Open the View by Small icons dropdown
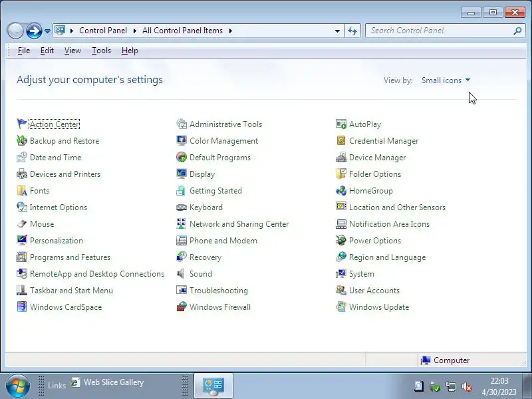532x399 pixels. click(446, 80)
